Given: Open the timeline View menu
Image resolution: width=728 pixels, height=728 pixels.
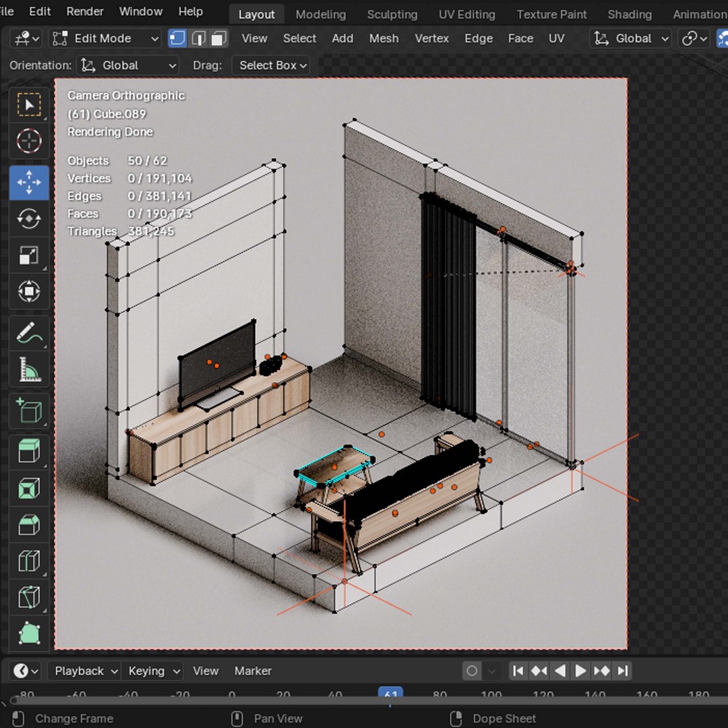Looking at the screenshot, I should [x=206, y=671].
